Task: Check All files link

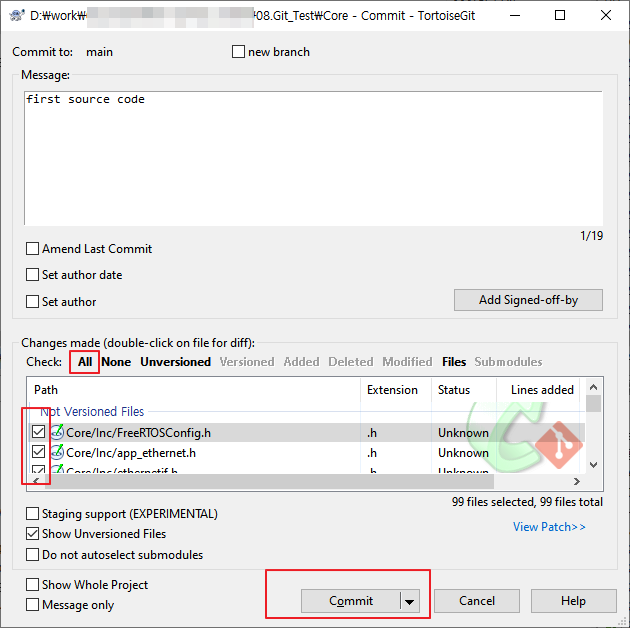Action: pos(85,362)
